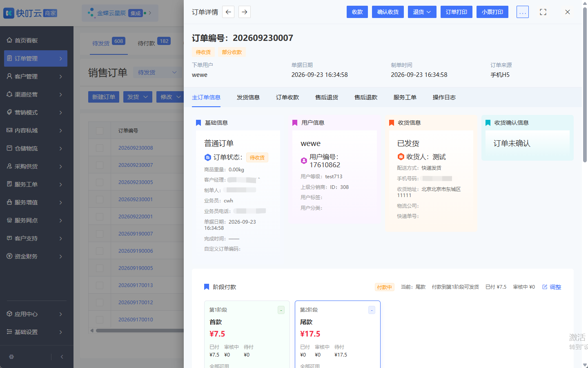
Task: Click the 应用中心 cube icon
Action: pos(9,314)
